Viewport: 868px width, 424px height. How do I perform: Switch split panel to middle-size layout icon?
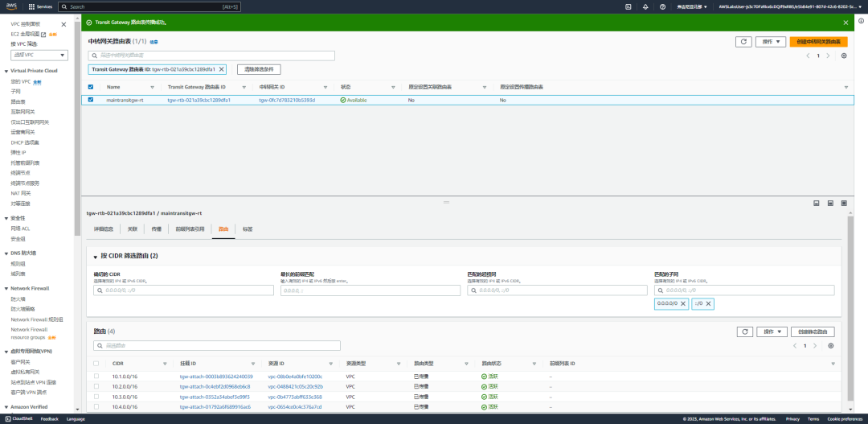click(x=830, y=204)
